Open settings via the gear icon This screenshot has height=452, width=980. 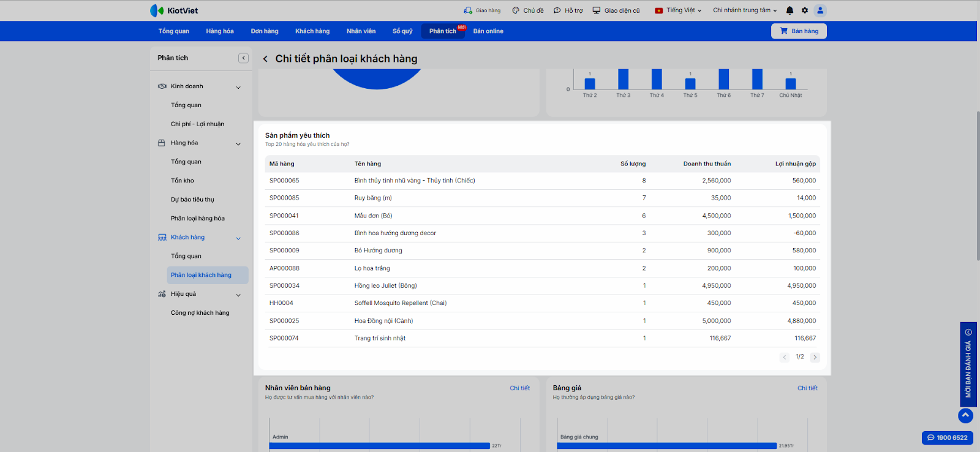805,10
